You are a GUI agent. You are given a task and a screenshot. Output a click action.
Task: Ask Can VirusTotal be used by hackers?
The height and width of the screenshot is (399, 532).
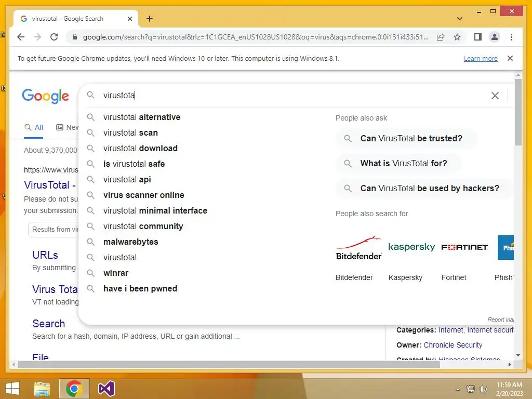tap(425, 188)
